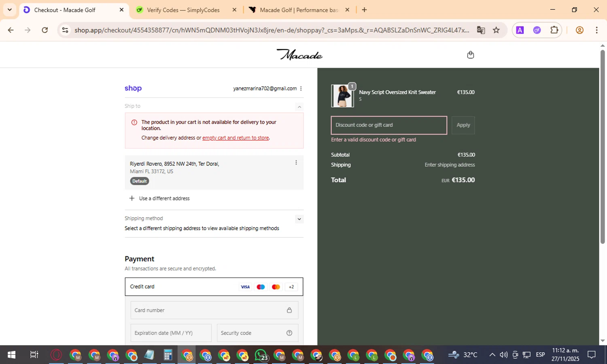Open the notifications center icon

592,355
